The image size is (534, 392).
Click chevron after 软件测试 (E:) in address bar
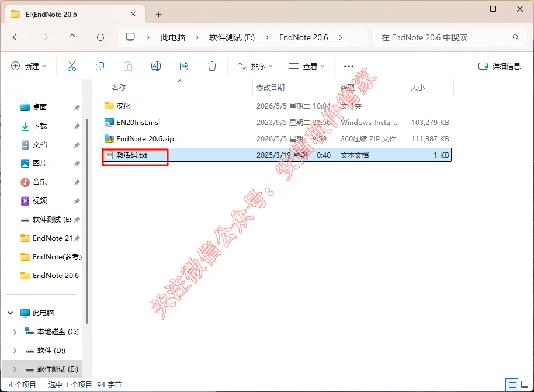(x=266, y=37)
